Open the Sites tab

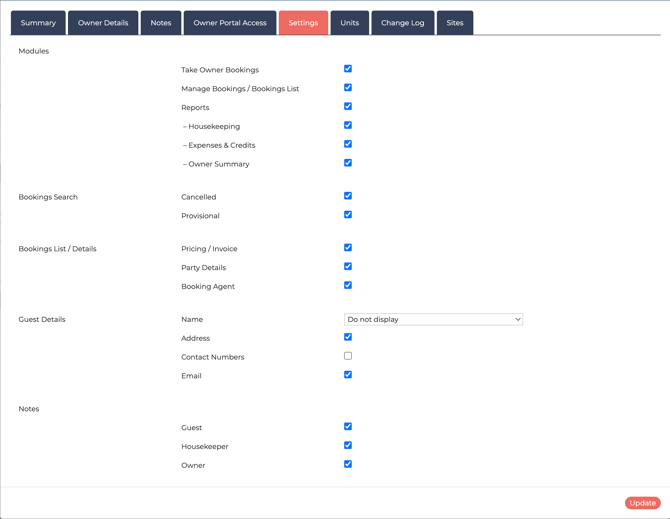[455, 23]
